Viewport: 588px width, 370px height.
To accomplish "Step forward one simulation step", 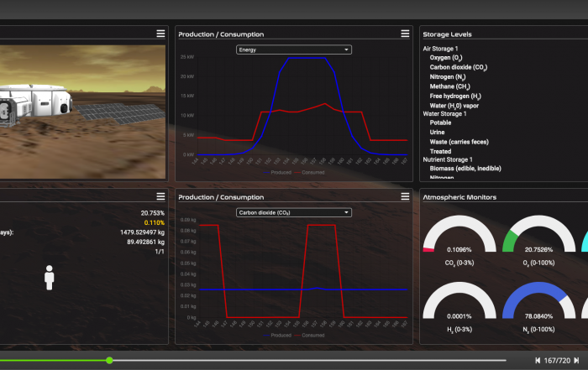I will pyautogui.click(x=576, y=360).
